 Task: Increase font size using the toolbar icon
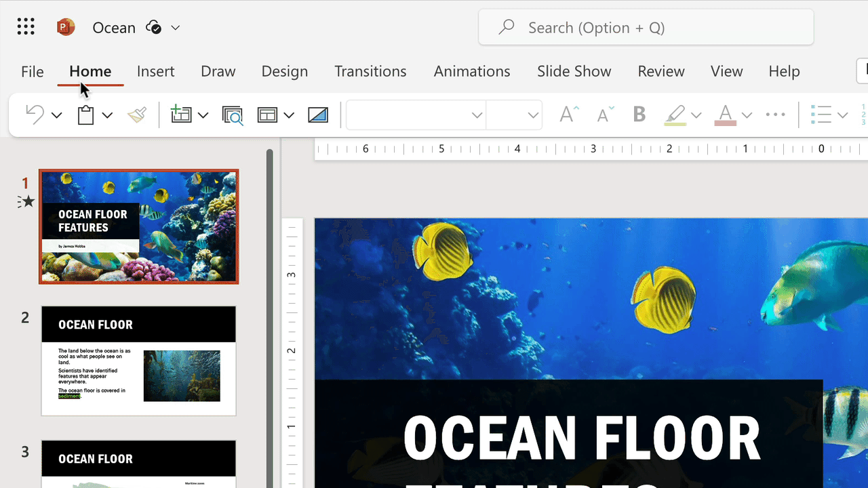[x=567, y=114]
